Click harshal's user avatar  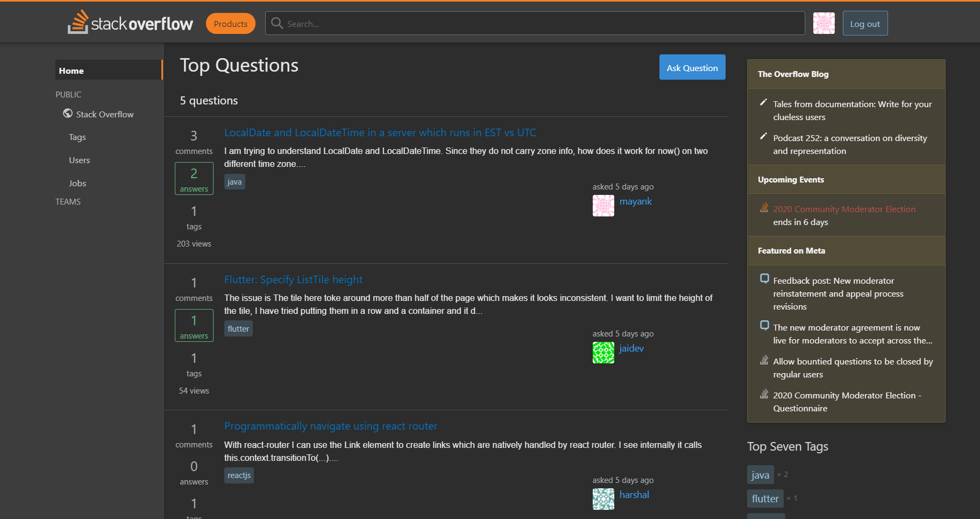point(603,499)
